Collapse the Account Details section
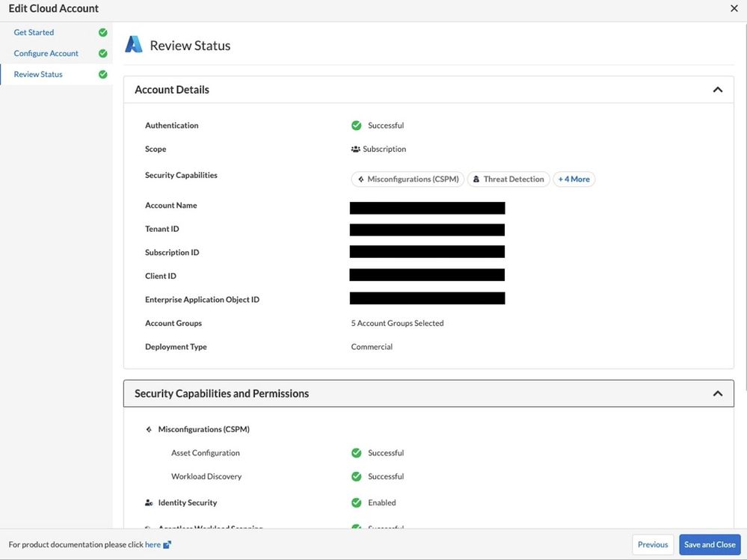The height and width of the screenshot is (560, 747). pyautogui.click(x=717, y=90)
